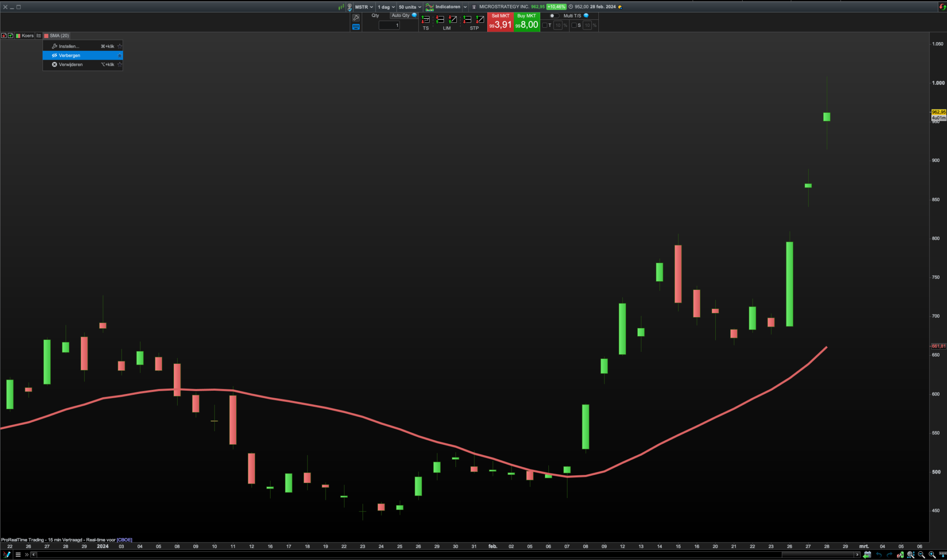947x560 pixels.
Task: Toggle the Multi T/S switch
Action: tap(553, 16)
